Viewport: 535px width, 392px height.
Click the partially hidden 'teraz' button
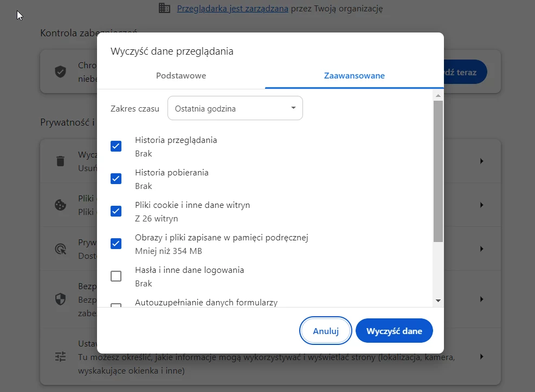click(466, 72)
